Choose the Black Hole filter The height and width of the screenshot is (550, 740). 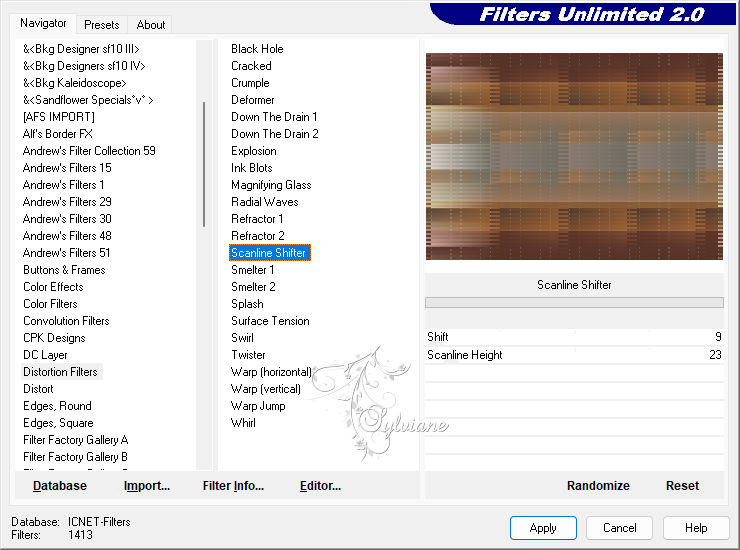click(x=257, y=49)
